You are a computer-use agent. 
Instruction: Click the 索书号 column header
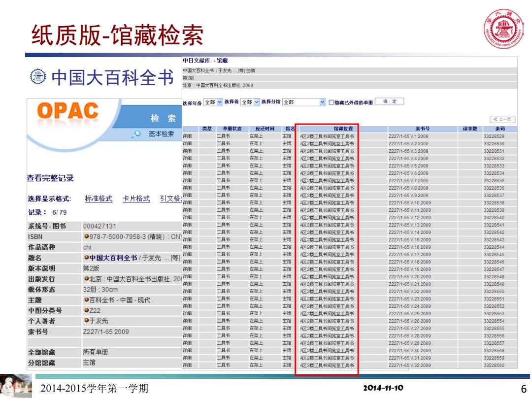click(423, 129)
